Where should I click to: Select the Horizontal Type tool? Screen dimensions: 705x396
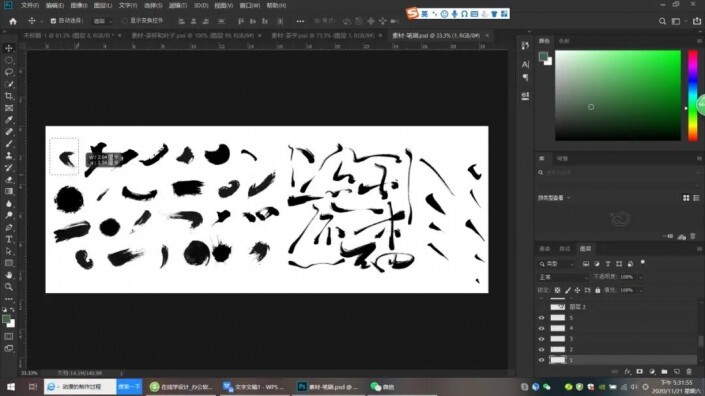pos(9,239)
